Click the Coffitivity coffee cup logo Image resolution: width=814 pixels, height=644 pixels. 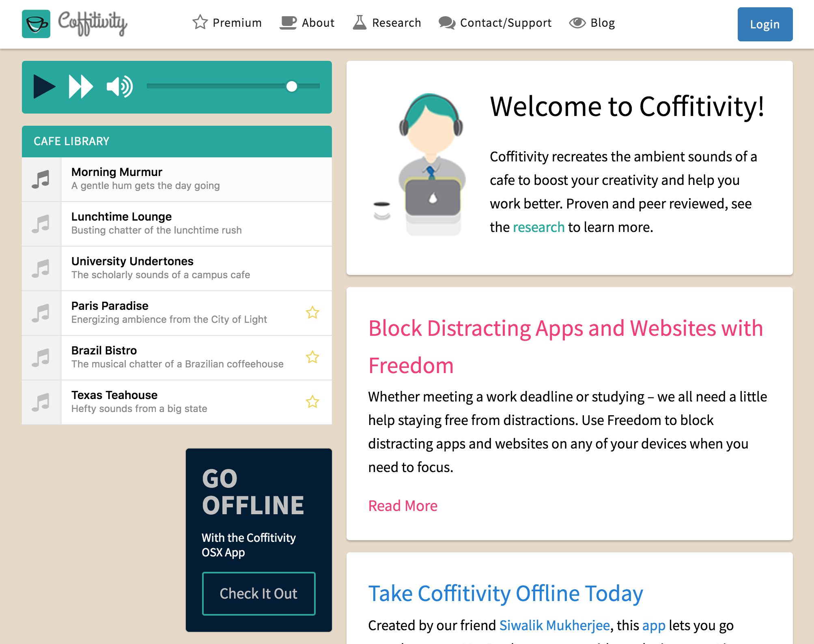[36, 24]
